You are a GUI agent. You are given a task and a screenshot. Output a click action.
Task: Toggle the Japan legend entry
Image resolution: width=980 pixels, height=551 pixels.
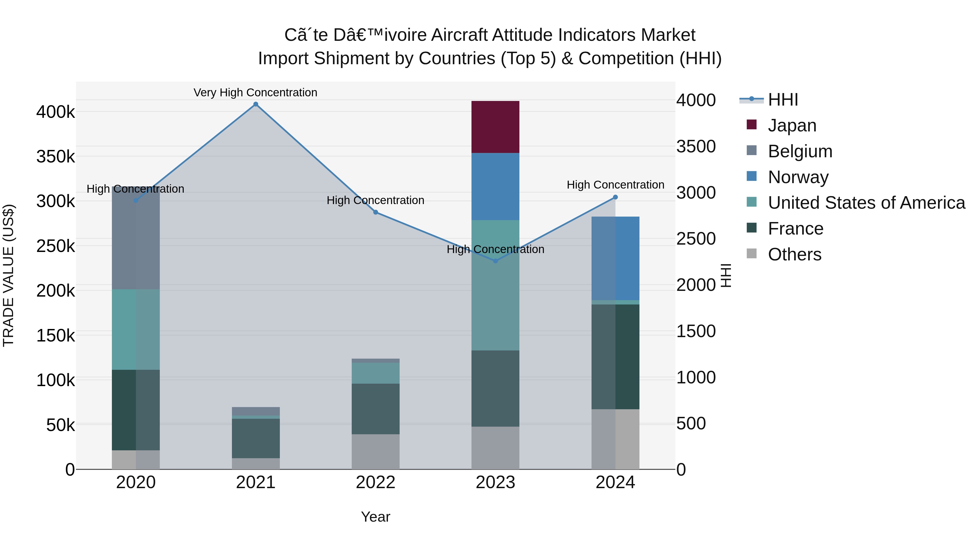coord(781,125)
